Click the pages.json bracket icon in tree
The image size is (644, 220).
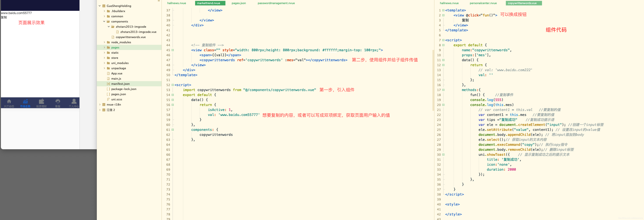(108, 94)
